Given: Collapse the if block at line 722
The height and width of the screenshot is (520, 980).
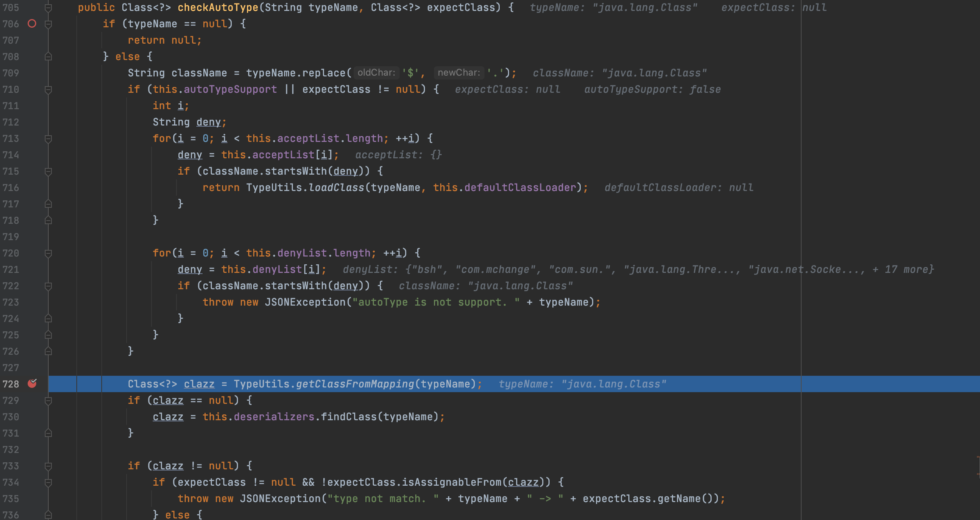Looking at the screenshot, I should 48,286.
